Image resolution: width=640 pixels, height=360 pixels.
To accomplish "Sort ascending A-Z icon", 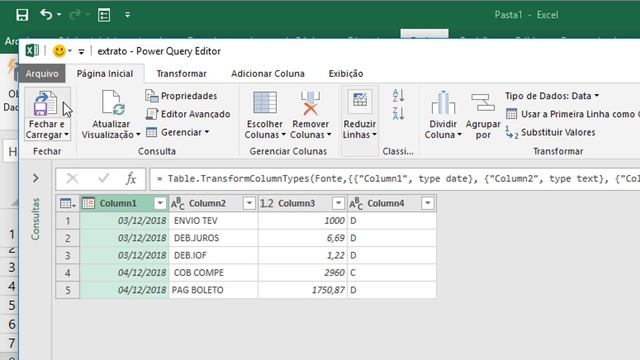I will pyautogui.click(x=398, y=96).
